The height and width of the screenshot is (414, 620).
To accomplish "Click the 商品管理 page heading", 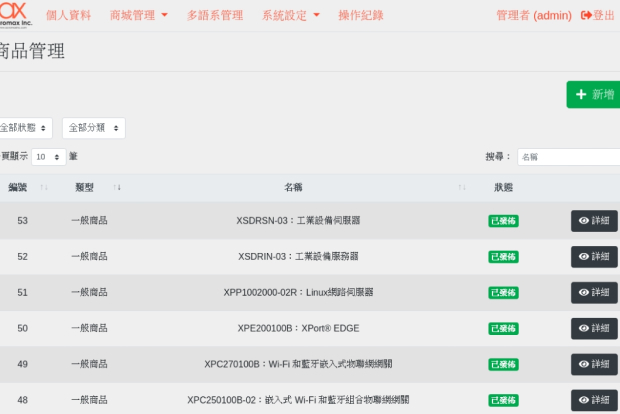I will click(32, 51).
